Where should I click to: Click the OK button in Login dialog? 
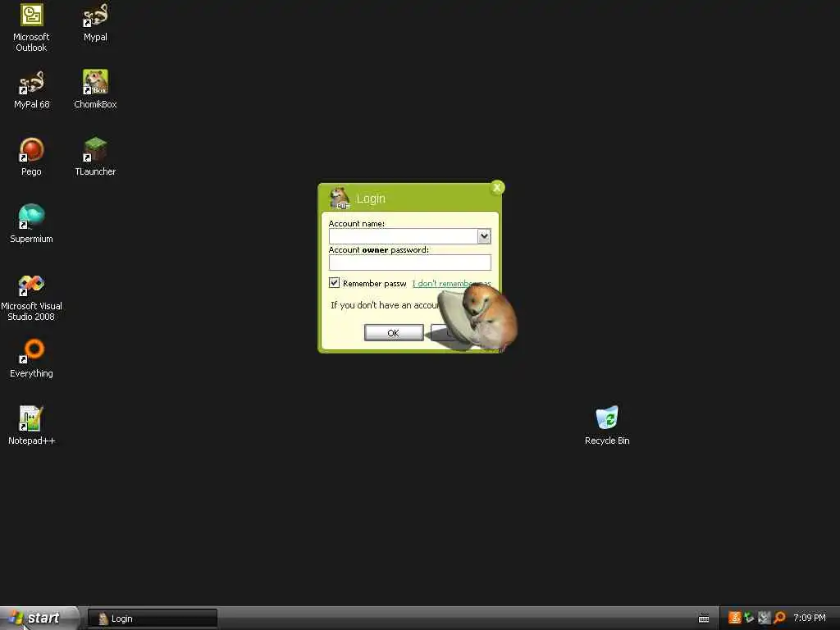394,333
